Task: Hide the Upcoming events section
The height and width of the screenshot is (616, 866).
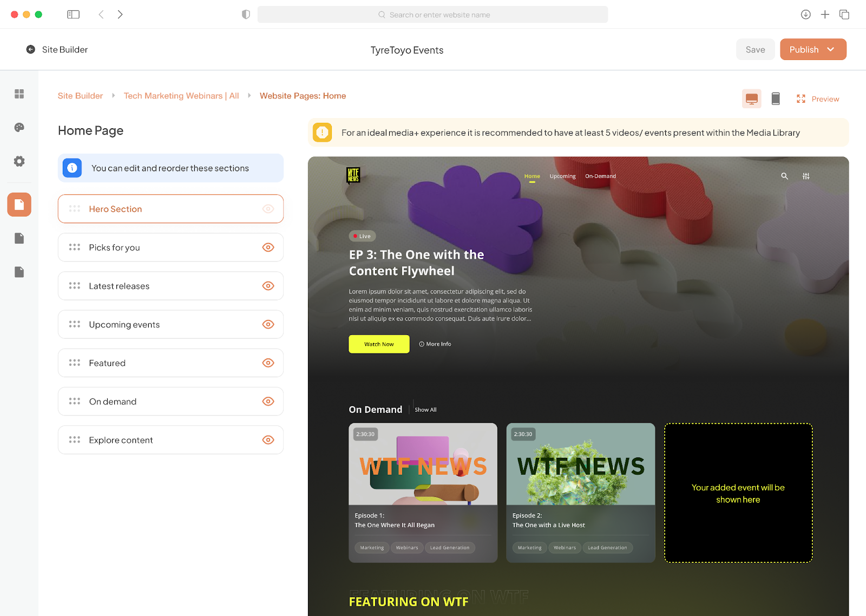Action: click(x=268, y=324)
